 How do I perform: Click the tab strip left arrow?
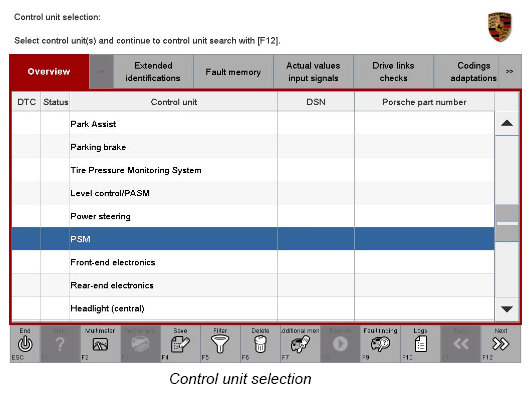tap(101, 71)
